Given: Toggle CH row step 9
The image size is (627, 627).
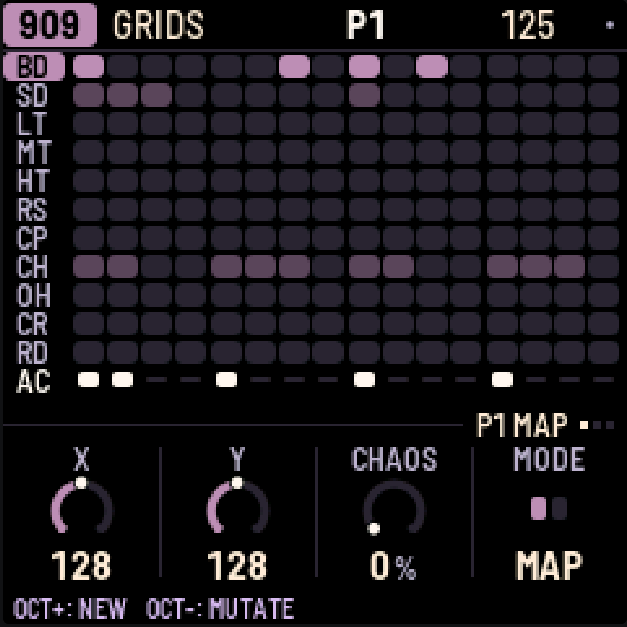Looking at the screenshot, I should (364, 266).
